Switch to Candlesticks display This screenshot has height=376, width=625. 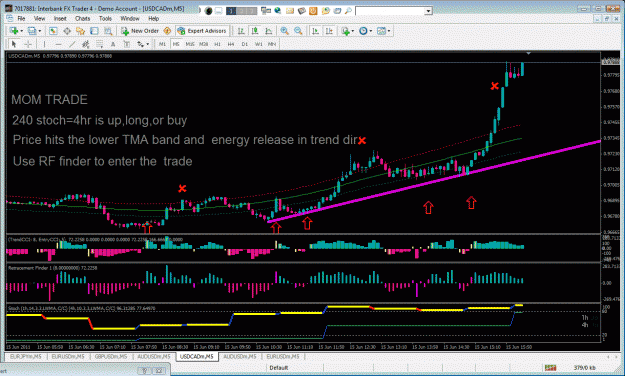click(255, 31)
